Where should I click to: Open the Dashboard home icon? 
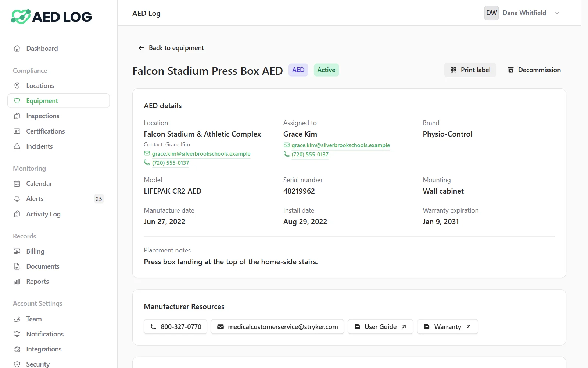[x=17, y=49]
